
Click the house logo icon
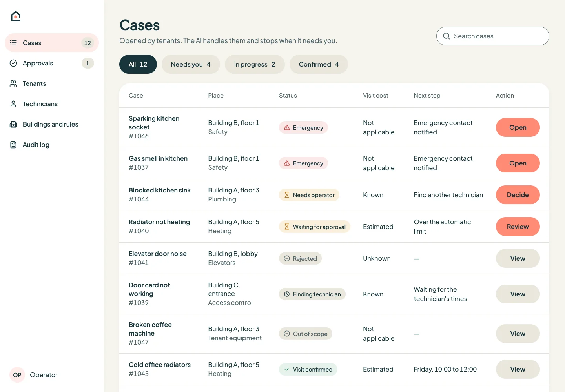(x=16, y=16)
